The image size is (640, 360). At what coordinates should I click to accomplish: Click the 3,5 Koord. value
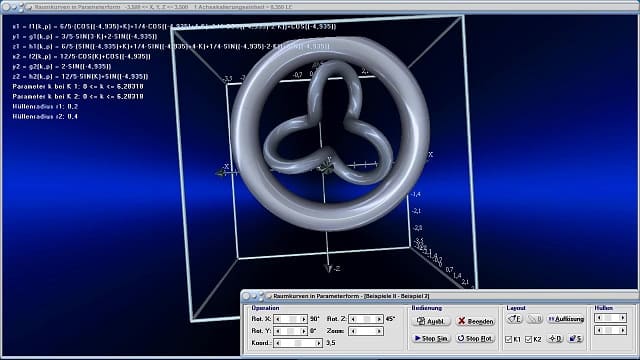pos(331,343)
